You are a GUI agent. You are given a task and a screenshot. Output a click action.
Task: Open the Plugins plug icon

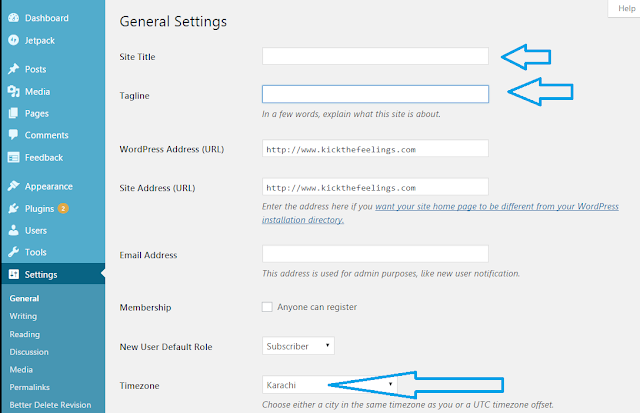pyautogui.click(x=13, y=208)
